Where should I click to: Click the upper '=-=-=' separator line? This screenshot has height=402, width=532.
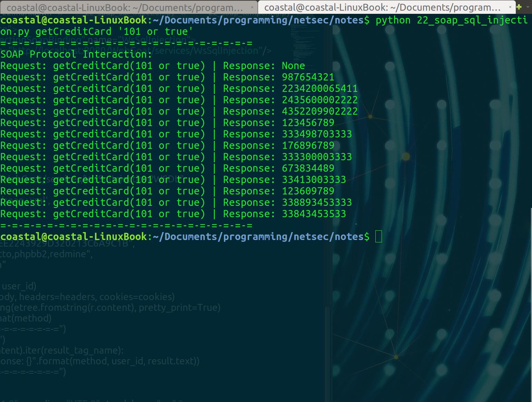[x=126, y=44]
